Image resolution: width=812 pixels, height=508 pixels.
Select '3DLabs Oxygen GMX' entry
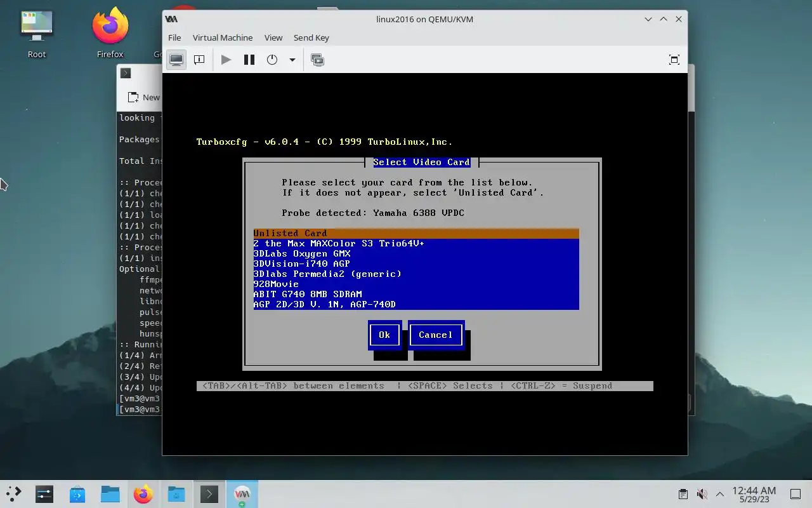tap(416, 253)
